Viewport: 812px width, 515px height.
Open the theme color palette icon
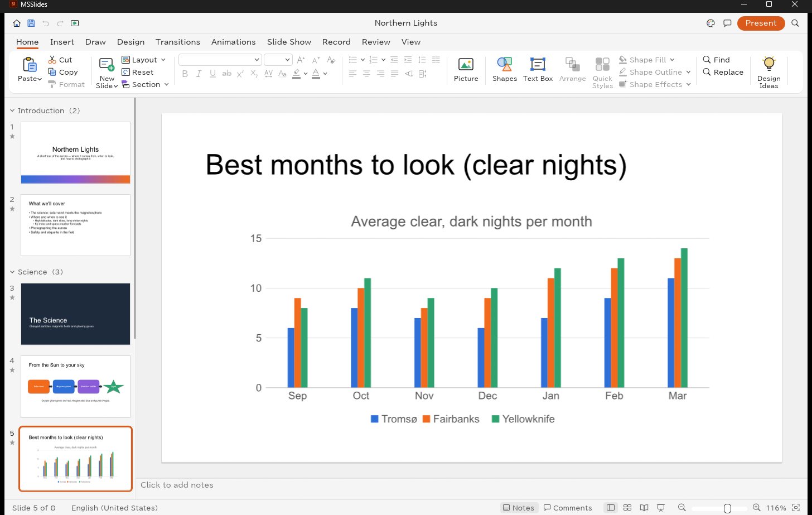[x=710, y=23]
